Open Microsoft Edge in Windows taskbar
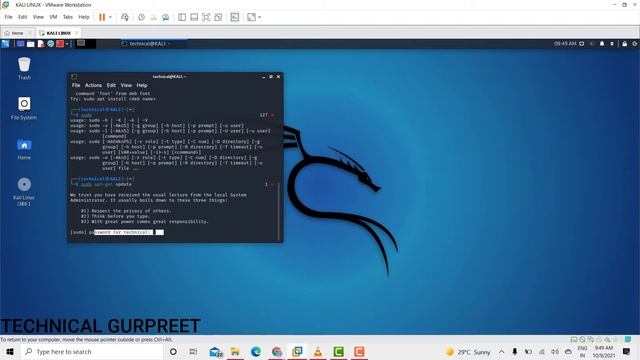640x360 pixels. [x=256, y=351]
